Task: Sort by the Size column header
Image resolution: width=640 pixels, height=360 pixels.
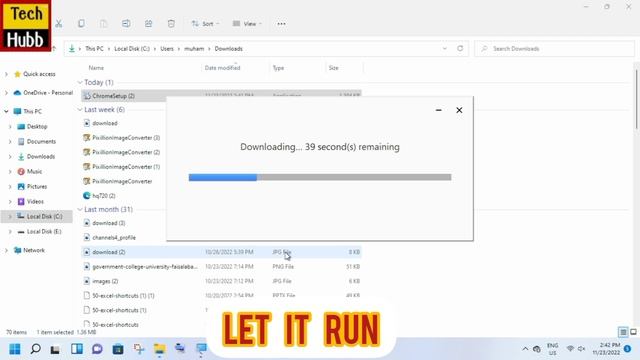Action: [333, 68]
